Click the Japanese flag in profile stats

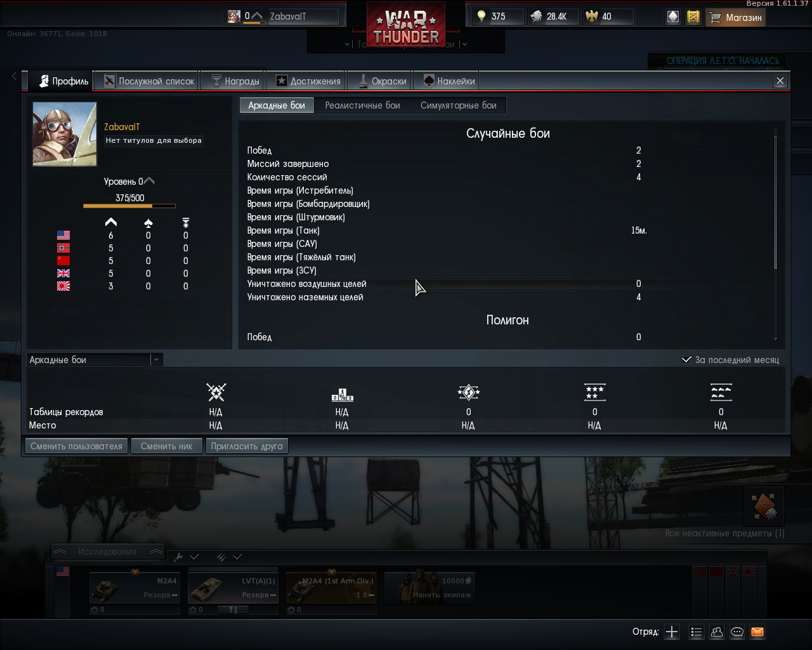click(x=63, y=286)
